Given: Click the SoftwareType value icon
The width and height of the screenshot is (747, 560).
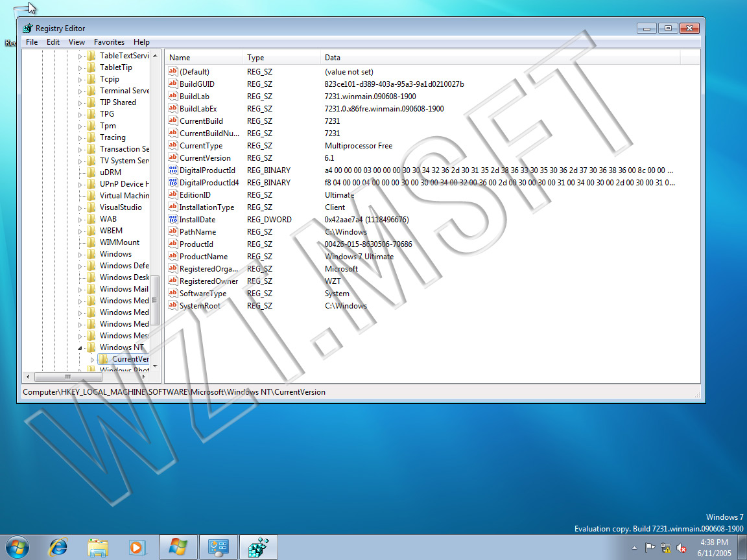Looking at the screenshot, I should click(172, 294).
